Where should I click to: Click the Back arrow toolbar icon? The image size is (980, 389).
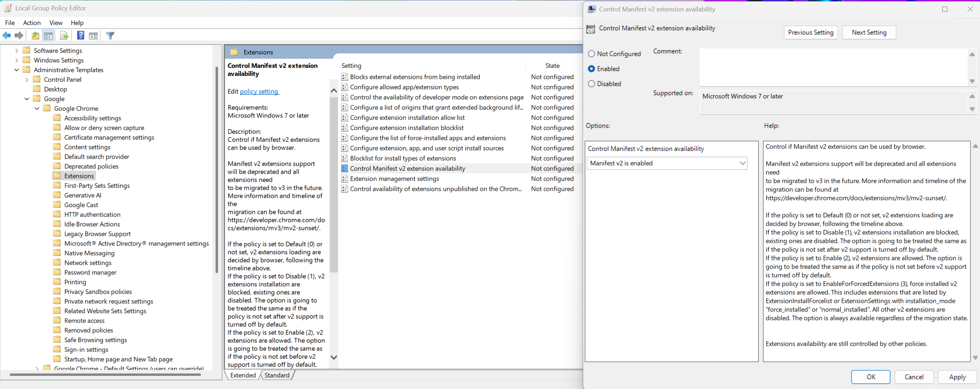pos(7,36)
